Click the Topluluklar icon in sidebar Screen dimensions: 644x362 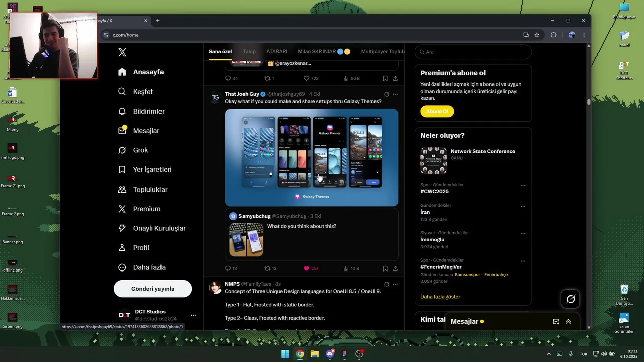[x=122, y=190]
